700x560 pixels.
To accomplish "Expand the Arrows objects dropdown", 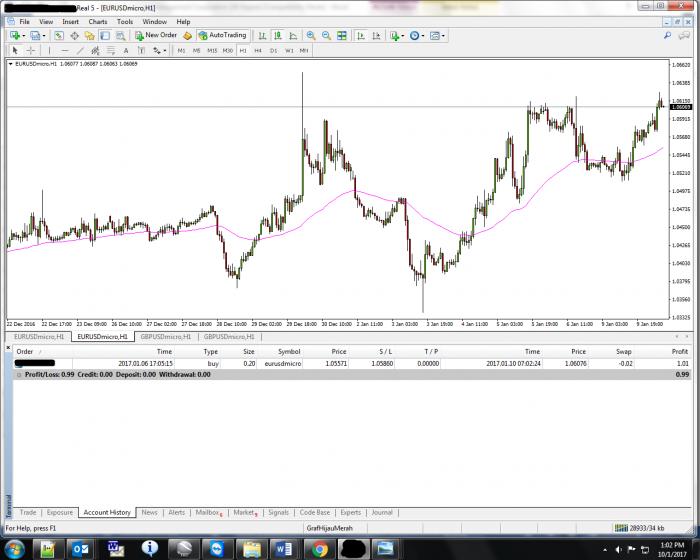I will (x=165, y=50).
